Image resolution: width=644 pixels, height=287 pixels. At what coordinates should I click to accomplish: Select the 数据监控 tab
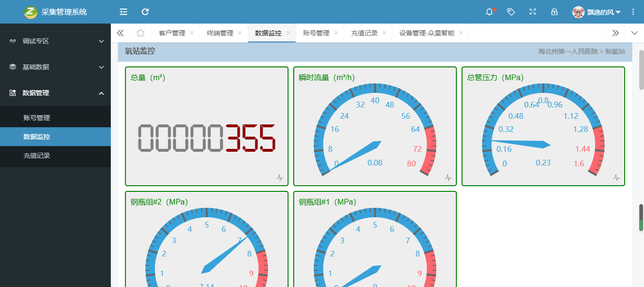click(x=268, y=33)
